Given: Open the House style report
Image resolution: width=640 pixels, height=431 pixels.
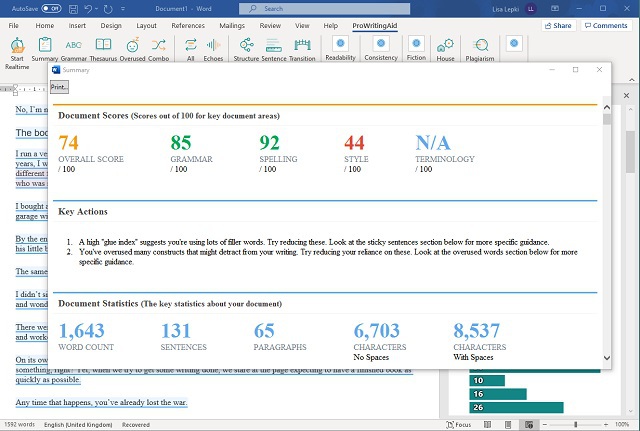Looking at the screenshot, I should point(445,49).
